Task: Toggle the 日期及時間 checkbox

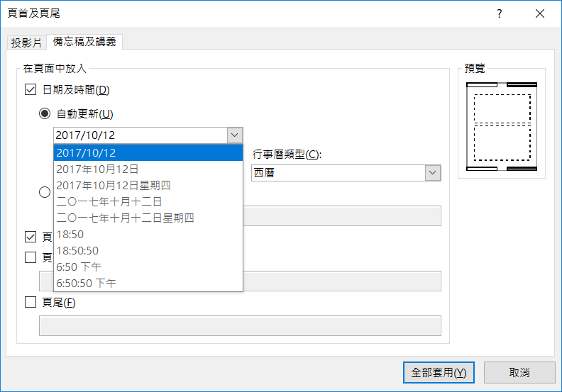Action: pos(30,89)
